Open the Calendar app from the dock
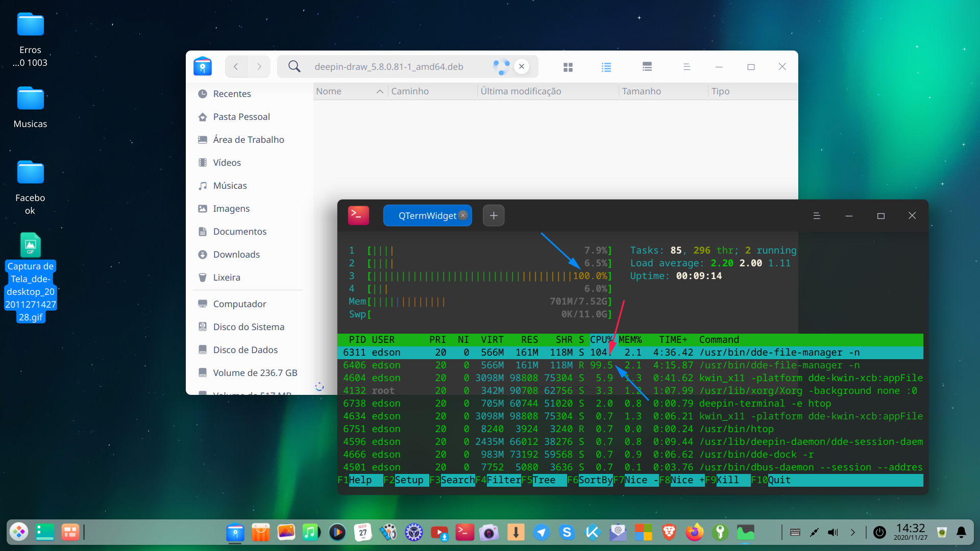 (363, 532)
